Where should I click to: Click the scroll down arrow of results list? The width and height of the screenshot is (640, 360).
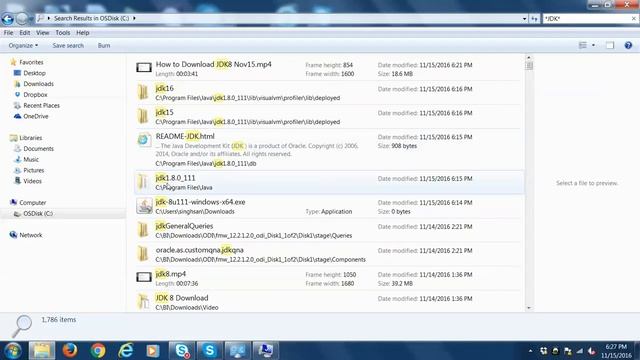click(x=529, y=308)
